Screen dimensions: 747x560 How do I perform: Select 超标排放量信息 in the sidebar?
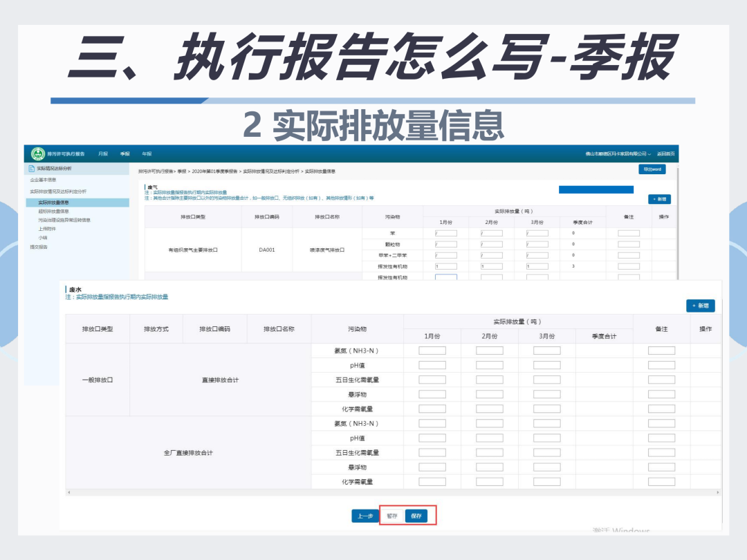click(53, 212)
